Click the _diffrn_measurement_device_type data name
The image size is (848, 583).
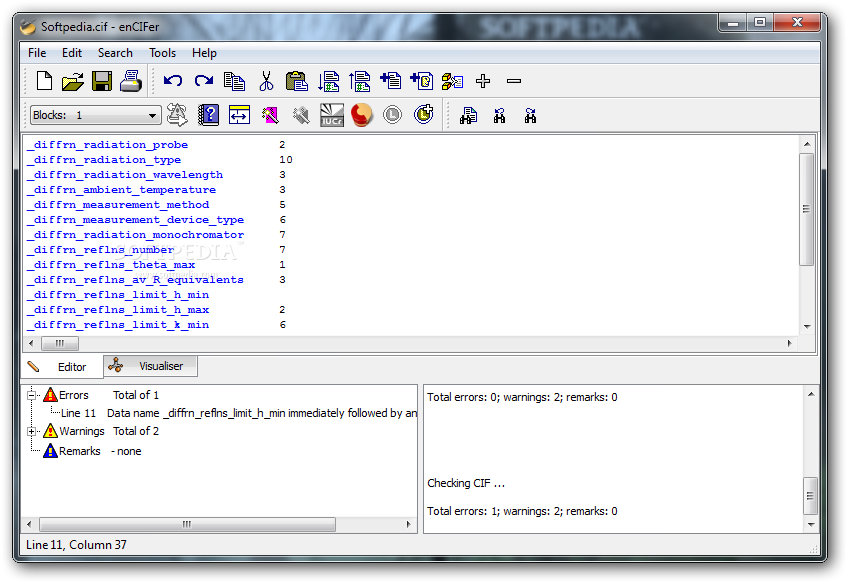[136, 221]
